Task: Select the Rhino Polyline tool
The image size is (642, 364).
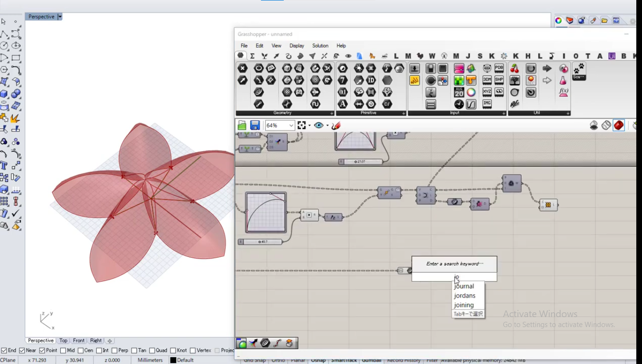Action: click(4, 34)
